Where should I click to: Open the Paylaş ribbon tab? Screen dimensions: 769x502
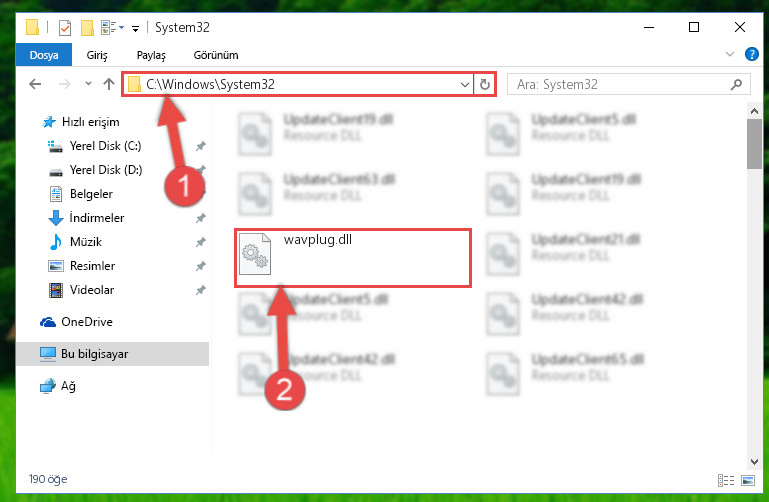[151, 55]
